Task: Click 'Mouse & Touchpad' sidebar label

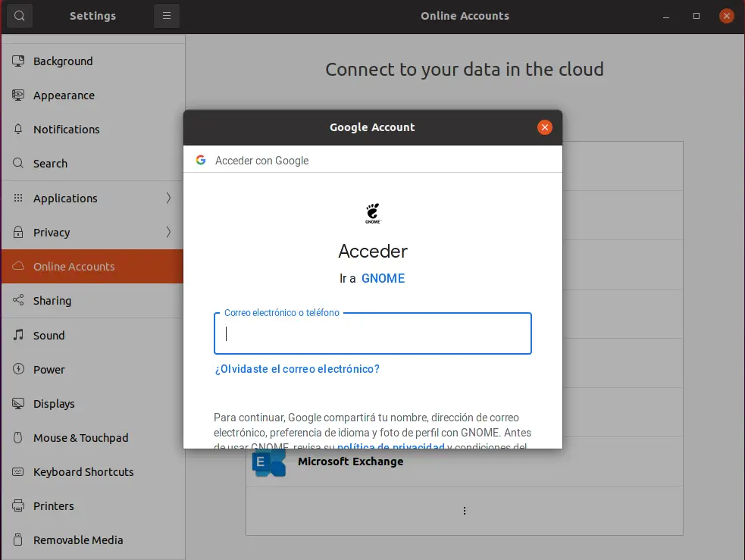Action: tap(81, 438)
